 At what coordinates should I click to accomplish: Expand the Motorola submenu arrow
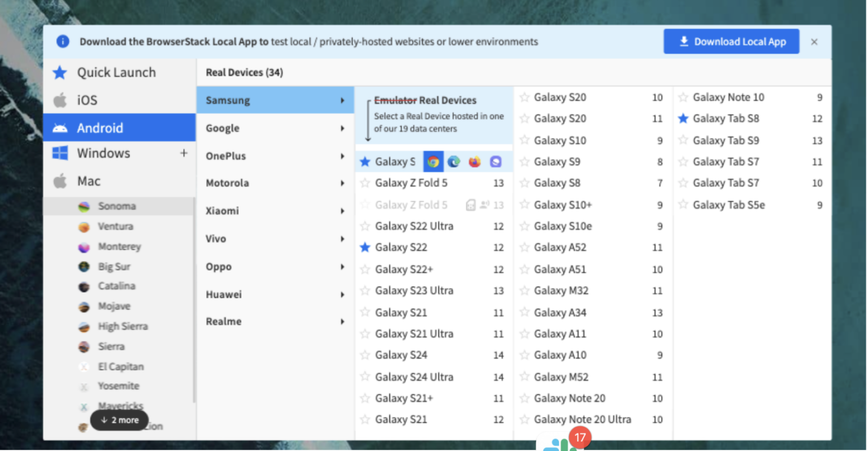pyautogui.click(x=342, y=183)
